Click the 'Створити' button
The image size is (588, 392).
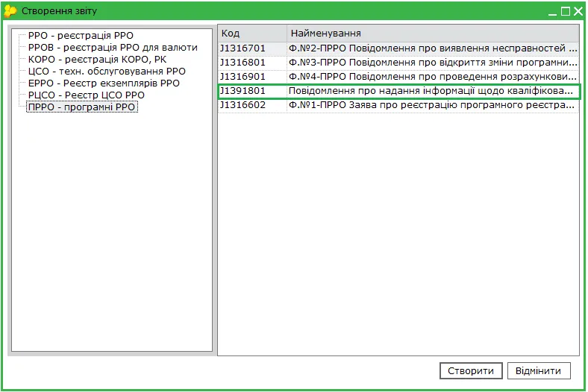tap(471, 370)
